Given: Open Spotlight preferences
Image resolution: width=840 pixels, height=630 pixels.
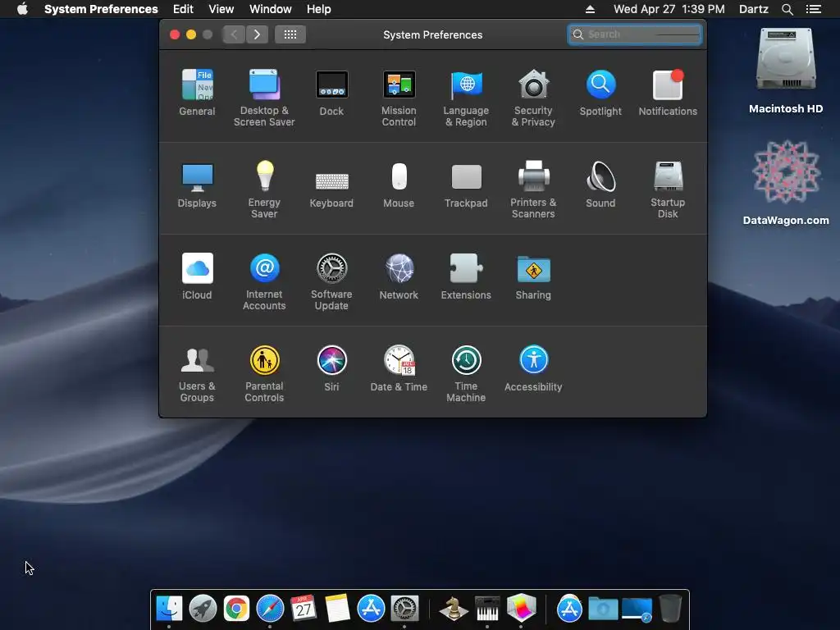Looking at the screenshot, I should pyautogui.click(x=600, y=92).
